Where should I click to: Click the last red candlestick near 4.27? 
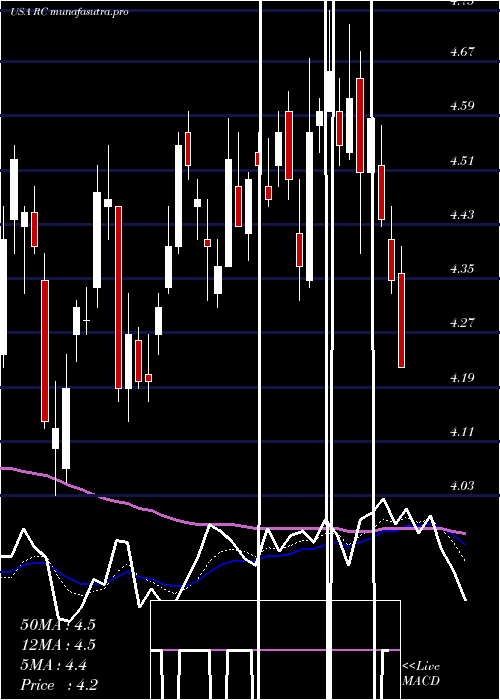(x=401, y=321)
